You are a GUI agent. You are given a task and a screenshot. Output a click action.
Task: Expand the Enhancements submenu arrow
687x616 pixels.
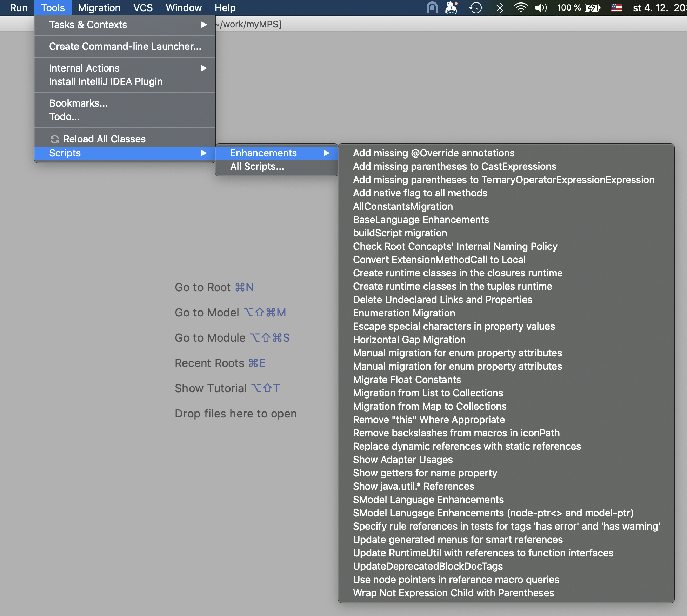pos(327,153)
